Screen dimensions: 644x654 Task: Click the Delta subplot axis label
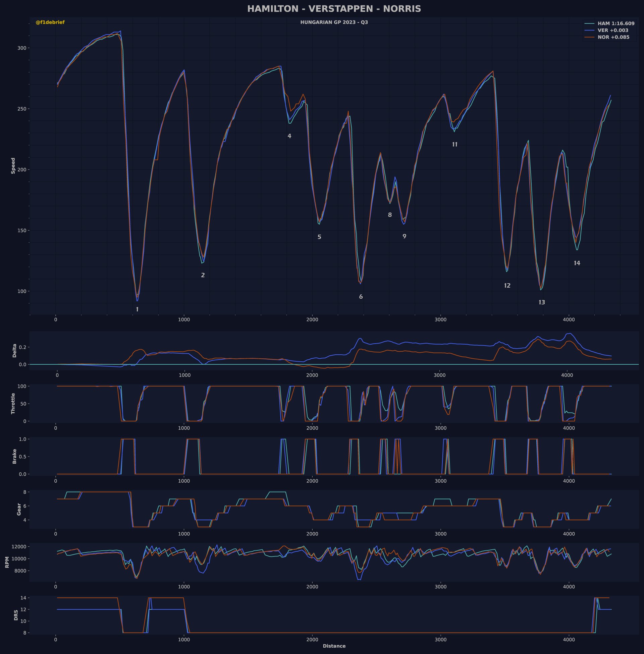[x=14, y=351]
